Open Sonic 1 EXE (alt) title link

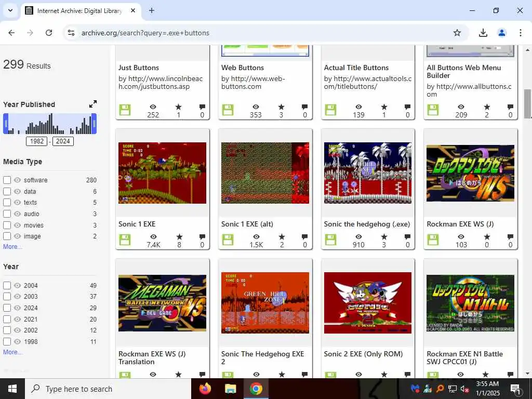pos(247,224)
